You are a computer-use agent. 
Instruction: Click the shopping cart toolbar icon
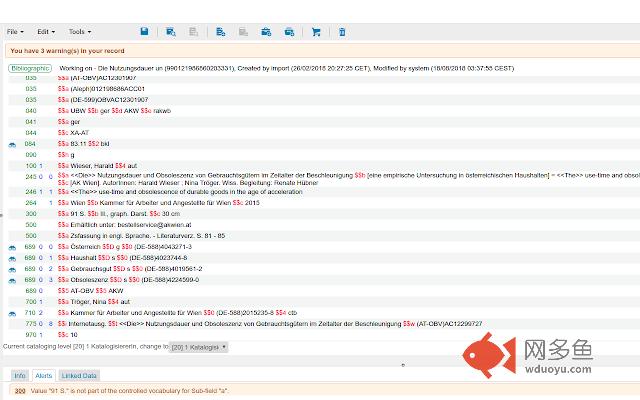click(x=316, y=32)
